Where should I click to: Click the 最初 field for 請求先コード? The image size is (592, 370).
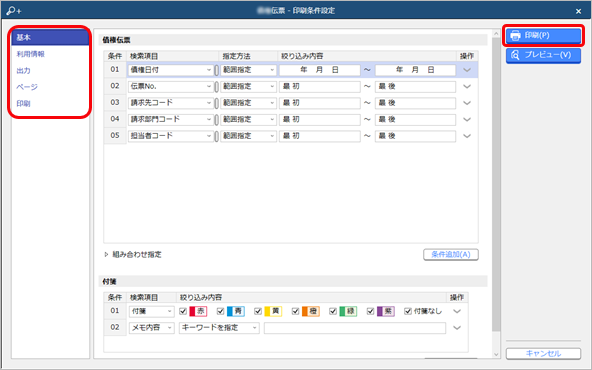pyautogui.click(x=320, y=103)
